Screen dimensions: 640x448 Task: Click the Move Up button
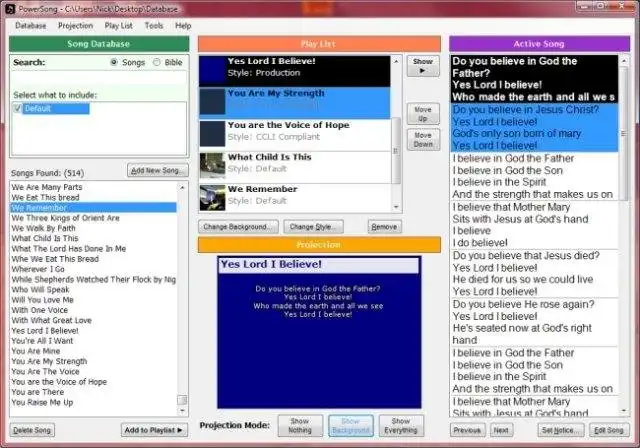click(x=423, y=114)
